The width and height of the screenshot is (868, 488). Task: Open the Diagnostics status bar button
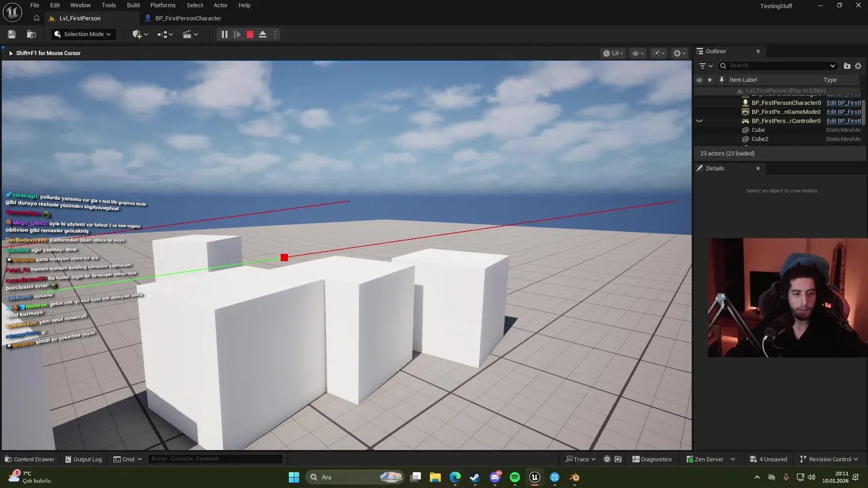(x=652, y=459)
